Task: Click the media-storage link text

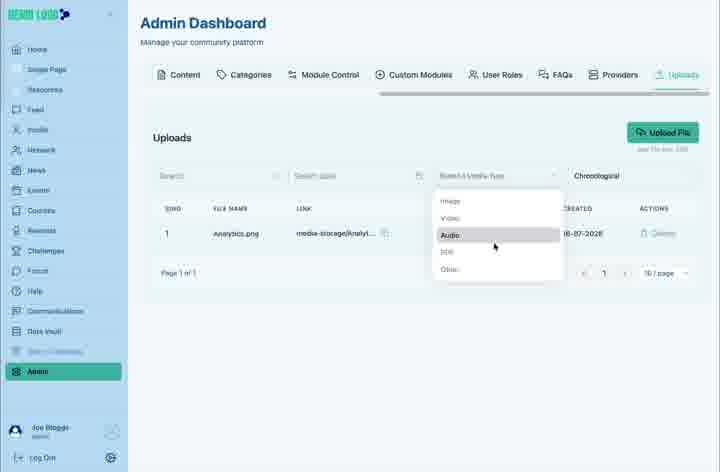Action: (x=336, y=234)
